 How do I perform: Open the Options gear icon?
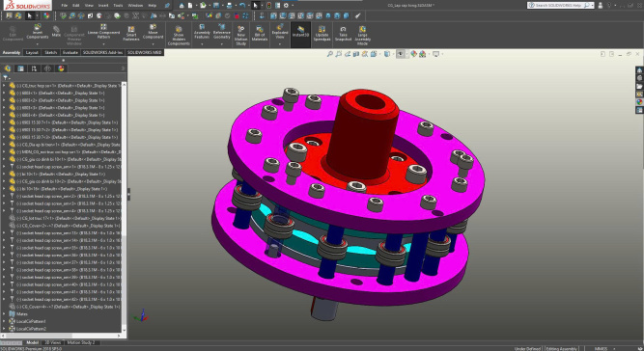click(x=286, y=6)
